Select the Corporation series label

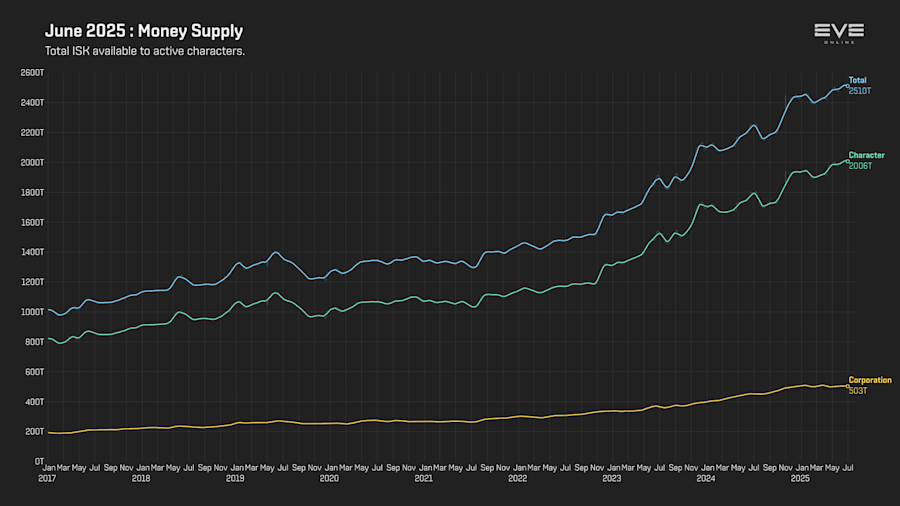click(x=870, y=380)
